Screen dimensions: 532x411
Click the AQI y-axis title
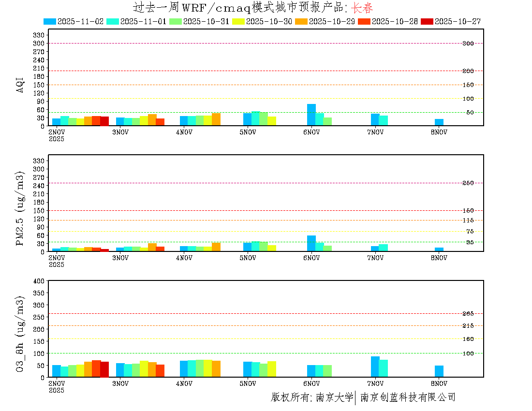(x=20, y=84)
